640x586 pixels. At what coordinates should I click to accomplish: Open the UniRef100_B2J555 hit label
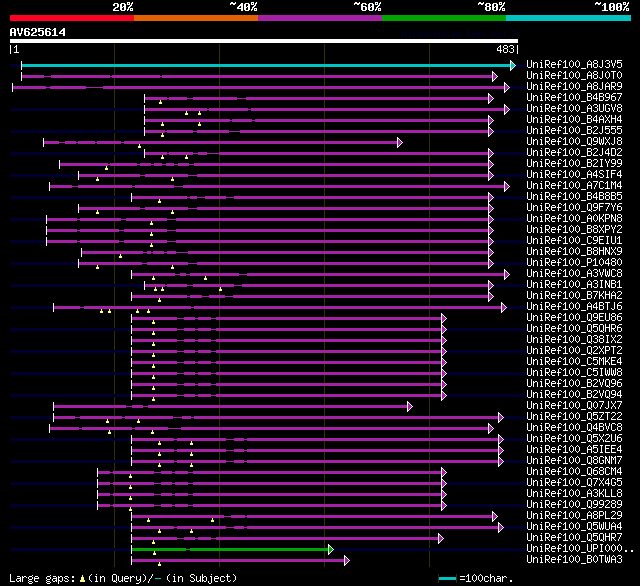574,131
